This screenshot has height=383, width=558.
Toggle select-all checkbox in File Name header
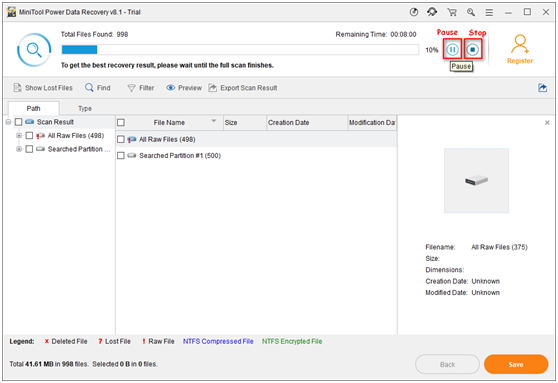[x=121, y=122]
